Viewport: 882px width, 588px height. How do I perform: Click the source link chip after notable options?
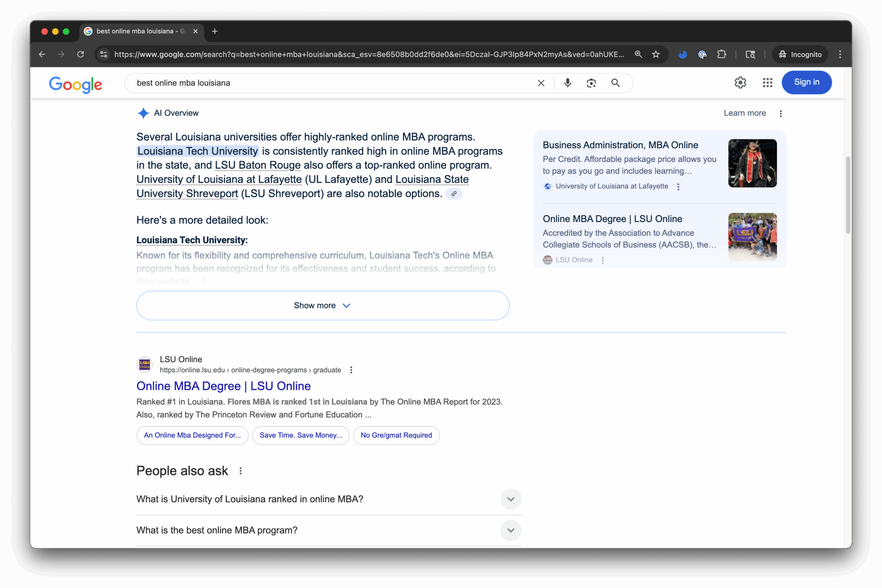454,194
